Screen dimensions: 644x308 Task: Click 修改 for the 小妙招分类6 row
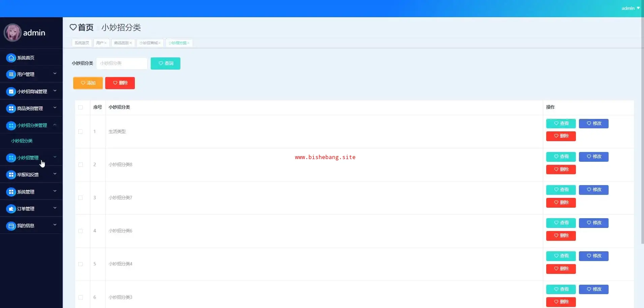coord(594,223)
